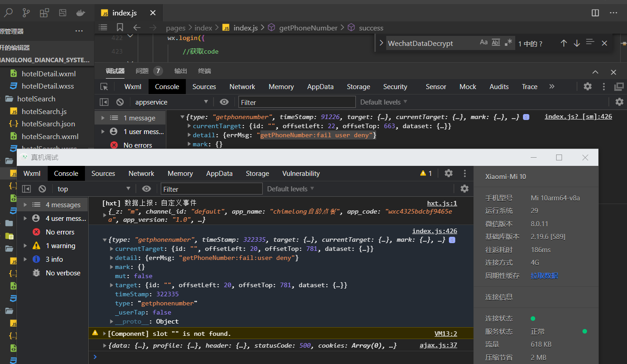The height and width of the screenshot is (364, 627).
Task: Toggle regular expression search option
Action: click(508, 43)
